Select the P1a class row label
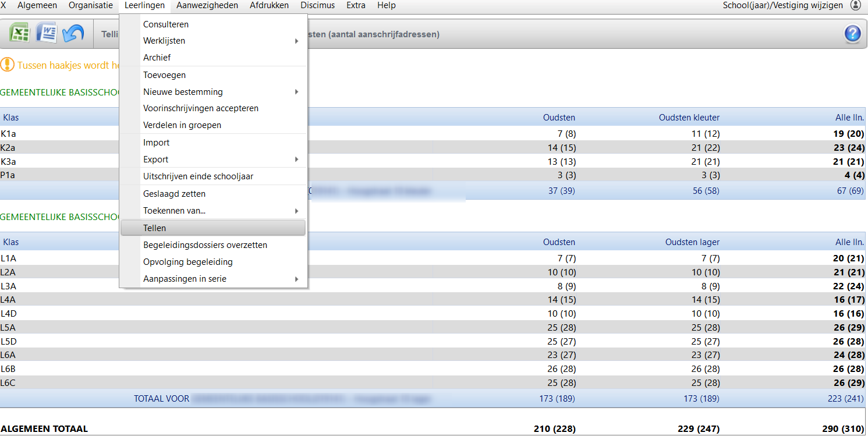Screen dimensions: 868x436 click(x=8, y=175)
